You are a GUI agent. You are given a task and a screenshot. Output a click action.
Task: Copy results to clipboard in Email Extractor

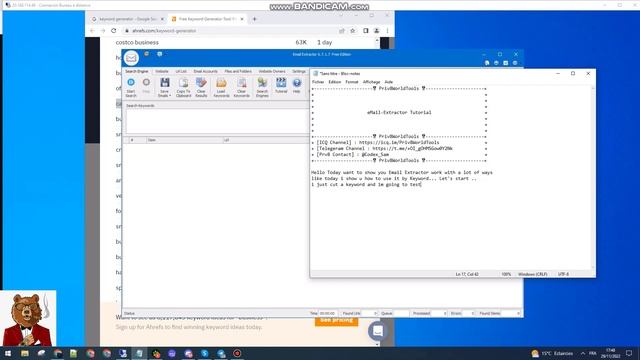184,88
